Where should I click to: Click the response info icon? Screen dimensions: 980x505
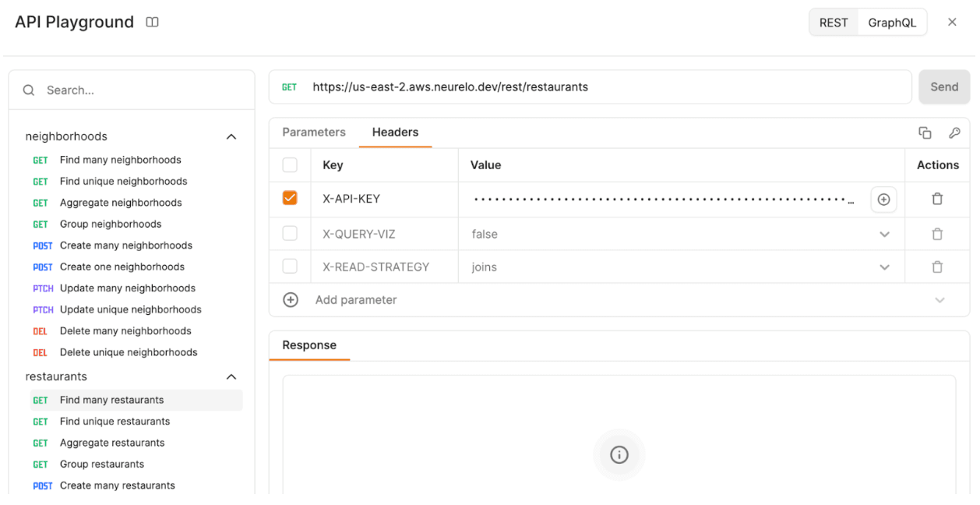[619, 454]
